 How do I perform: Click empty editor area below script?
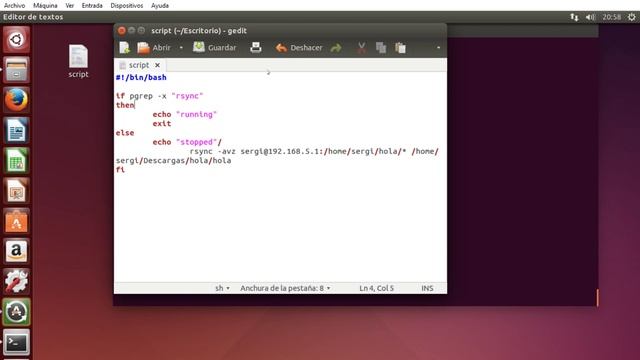[x=280, y=229]
